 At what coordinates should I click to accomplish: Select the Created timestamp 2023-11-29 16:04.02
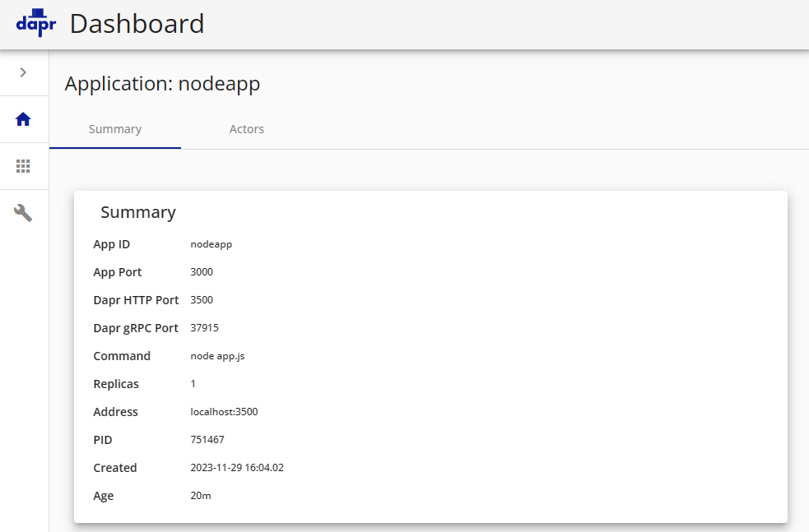pos(237,468)
